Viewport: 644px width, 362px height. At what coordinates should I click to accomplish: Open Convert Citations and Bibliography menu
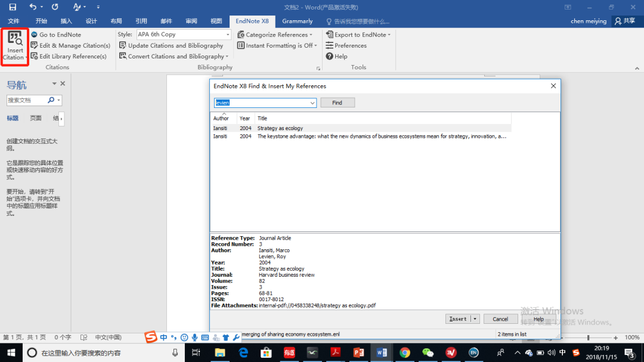coord(174,56)
